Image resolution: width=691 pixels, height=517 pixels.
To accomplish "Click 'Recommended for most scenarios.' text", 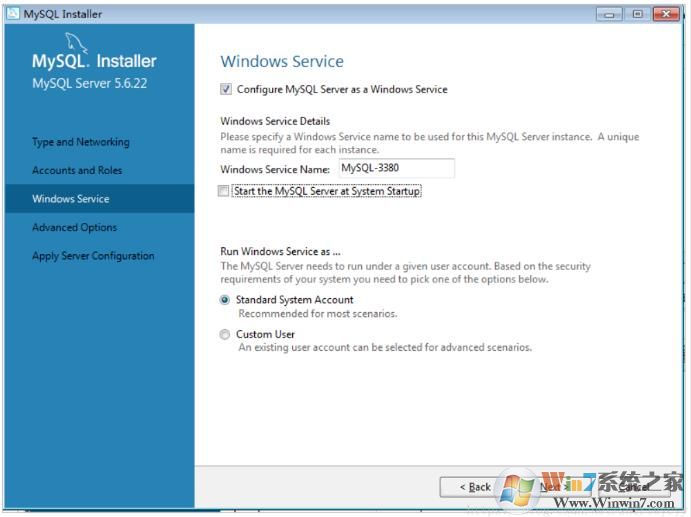I will coord(318,314).
